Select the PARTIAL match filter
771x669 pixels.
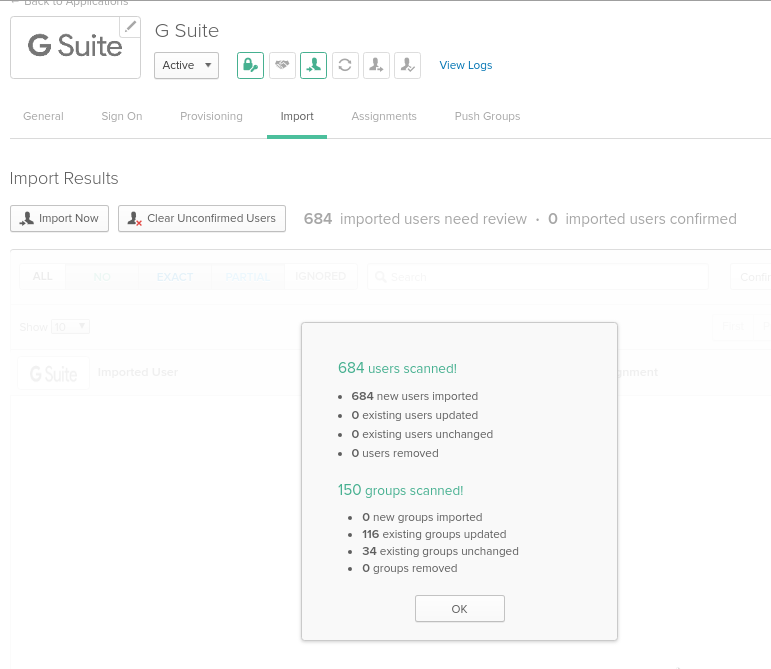248,276
